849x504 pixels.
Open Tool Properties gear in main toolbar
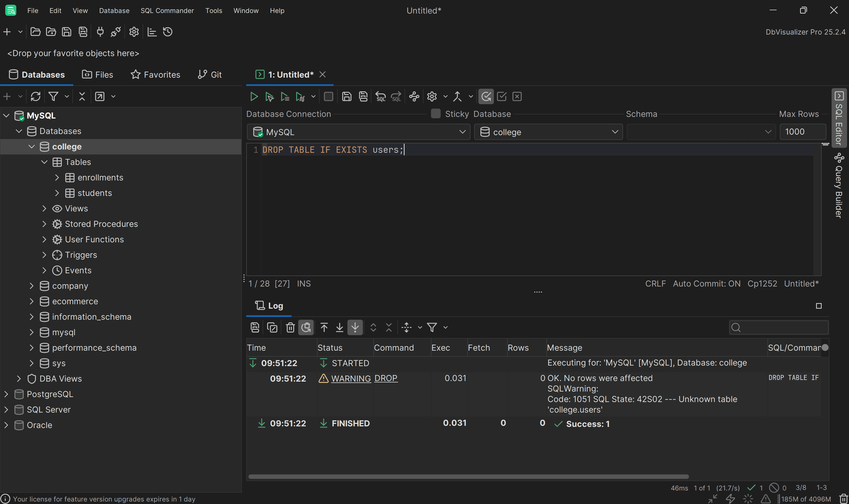point(134,32)
